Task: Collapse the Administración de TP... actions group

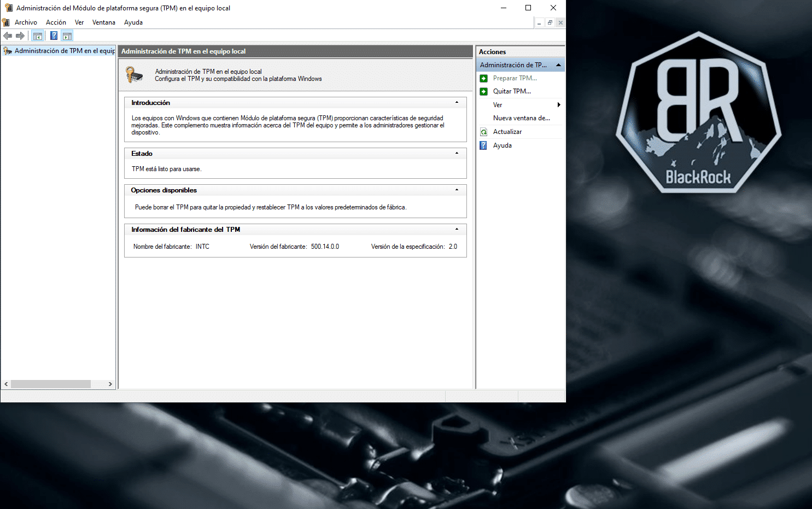Action: tap(558, 65)
